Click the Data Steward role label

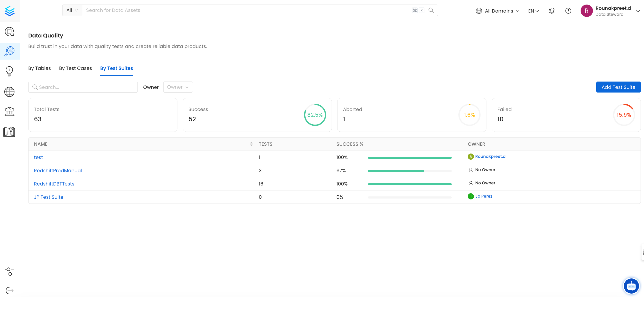coord(609,14)
